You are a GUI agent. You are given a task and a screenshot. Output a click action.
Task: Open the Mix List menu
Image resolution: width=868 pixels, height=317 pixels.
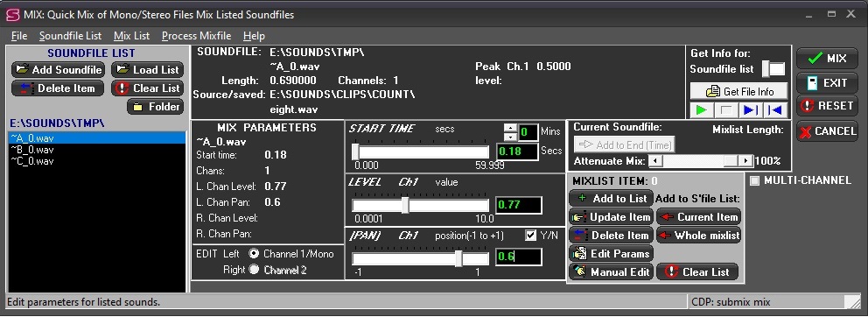[x=132, y=36]
